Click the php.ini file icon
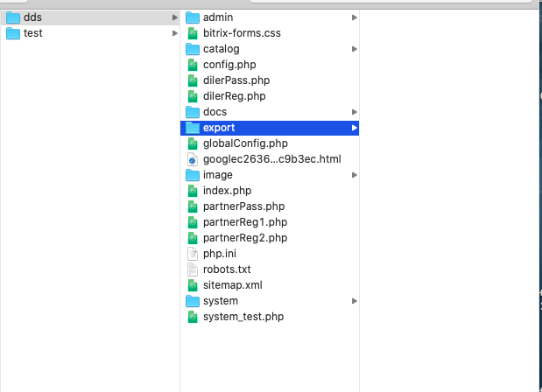Screen dimensions: 542x392 click(x=193, y=254)
